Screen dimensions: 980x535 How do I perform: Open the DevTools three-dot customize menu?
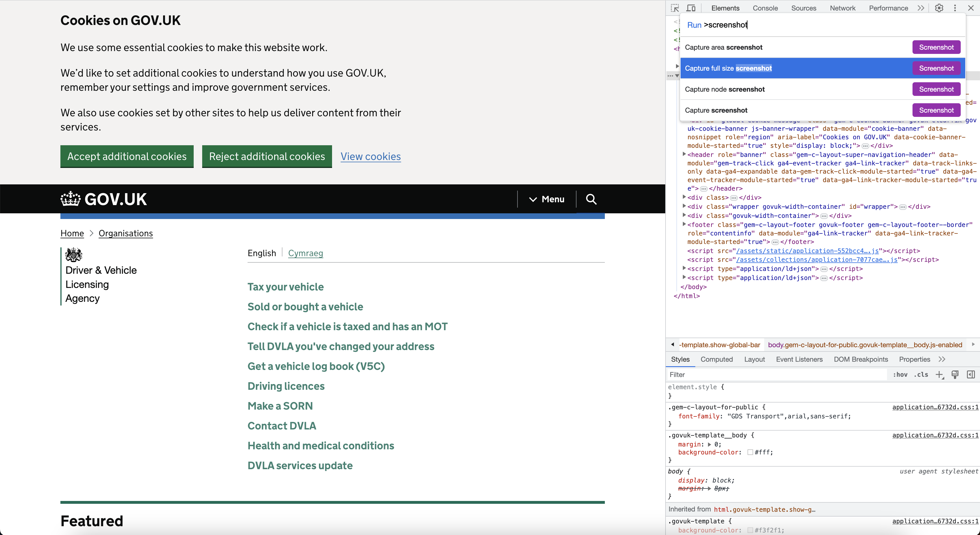pos(955,8)
